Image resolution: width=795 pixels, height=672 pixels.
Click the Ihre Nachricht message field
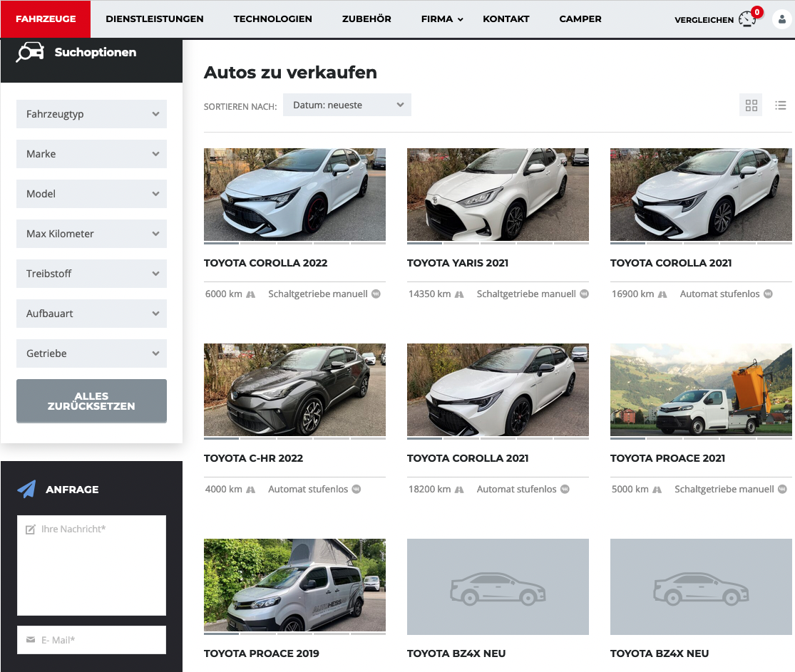coord(91,566)
